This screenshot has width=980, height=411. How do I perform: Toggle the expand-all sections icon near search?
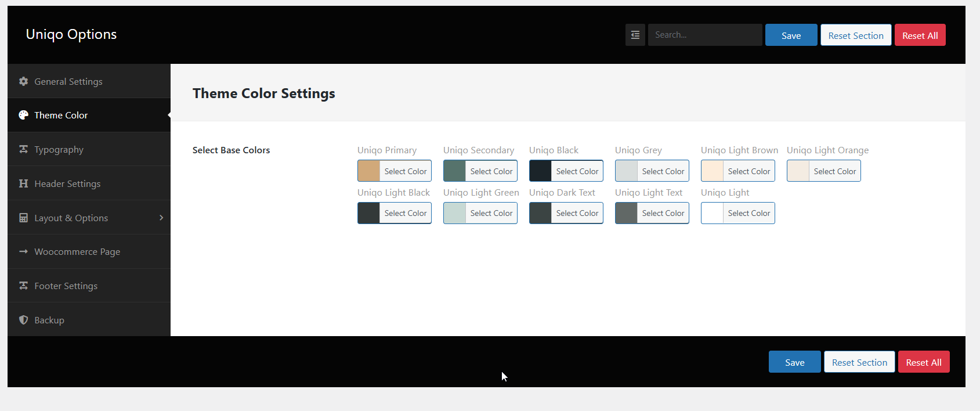point(635,35)
